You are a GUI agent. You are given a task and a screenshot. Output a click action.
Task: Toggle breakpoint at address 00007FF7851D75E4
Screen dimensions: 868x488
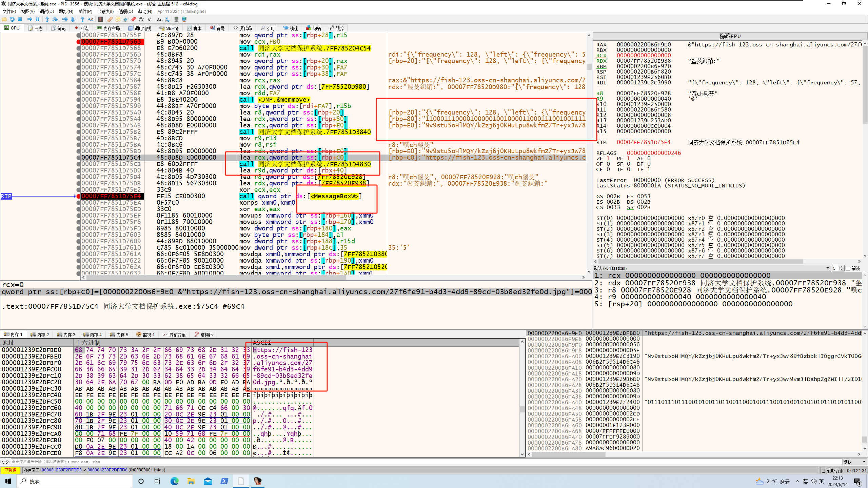click(78, 196)
